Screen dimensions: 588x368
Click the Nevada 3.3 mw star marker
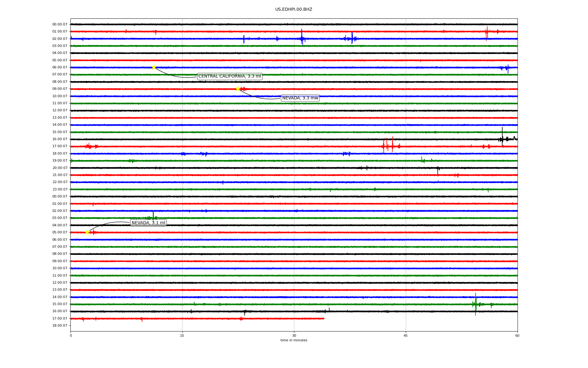(238, 89)
